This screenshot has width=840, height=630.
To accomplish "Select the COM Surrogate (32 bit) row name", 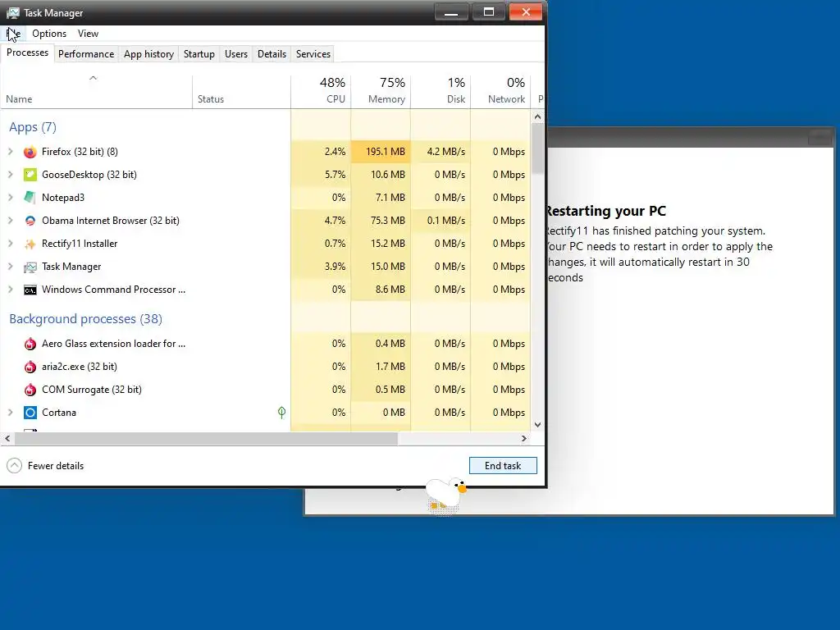I will click(92, 390).
